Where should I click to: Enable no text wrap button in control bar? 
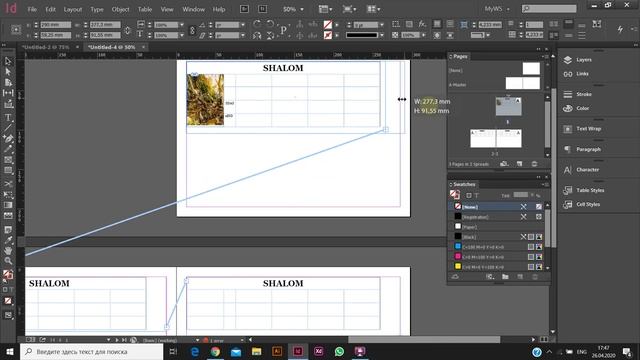tap(437, 24)
